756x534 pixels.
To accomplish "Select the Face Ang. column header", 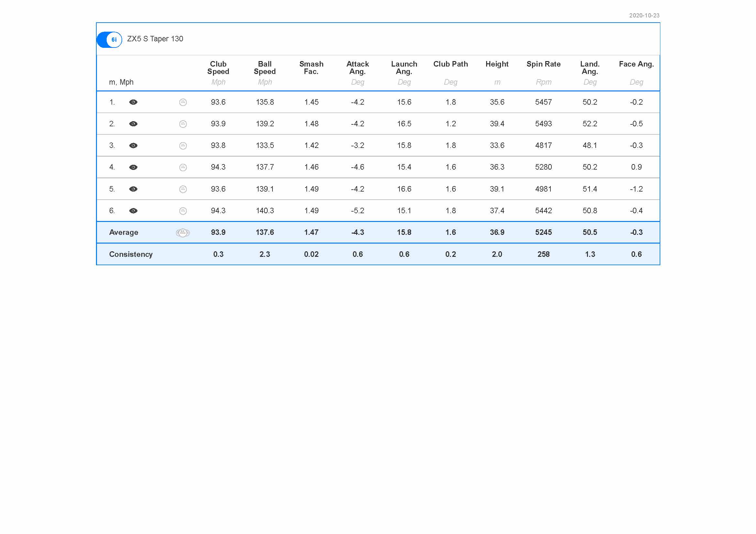I will pyautogui.click(x=636, y=64).
